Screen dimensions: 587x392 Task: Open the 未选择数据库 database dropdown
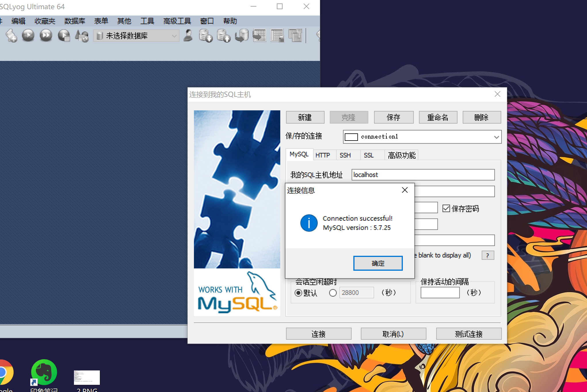(x=174, y=35)
